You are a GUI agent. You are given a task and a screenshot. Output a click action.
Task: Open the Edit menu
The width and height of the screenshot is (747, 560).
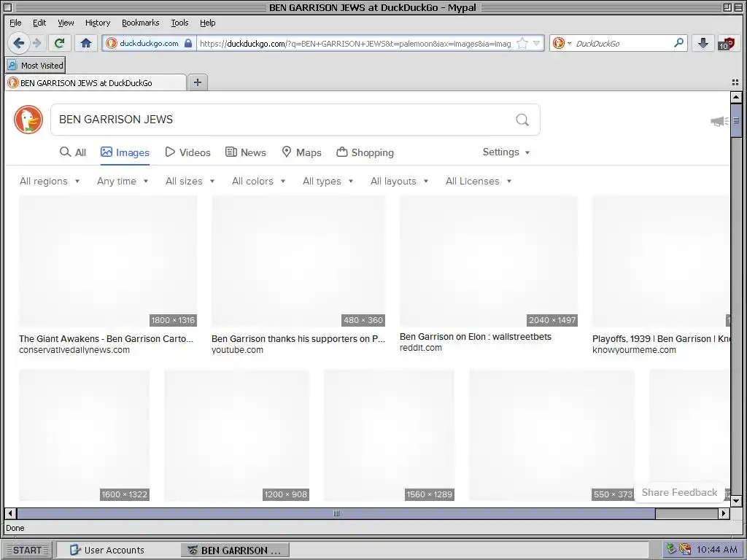point(39,23)
